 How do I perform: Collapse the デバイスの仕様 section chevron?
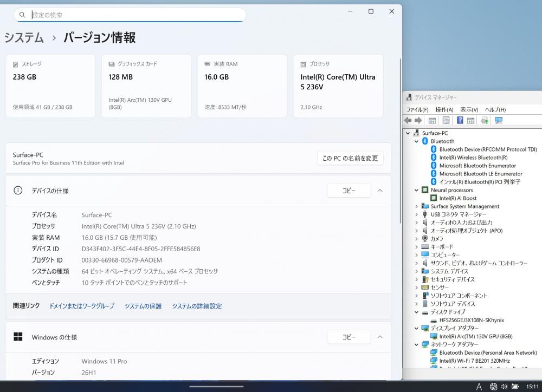pos(380,191)
